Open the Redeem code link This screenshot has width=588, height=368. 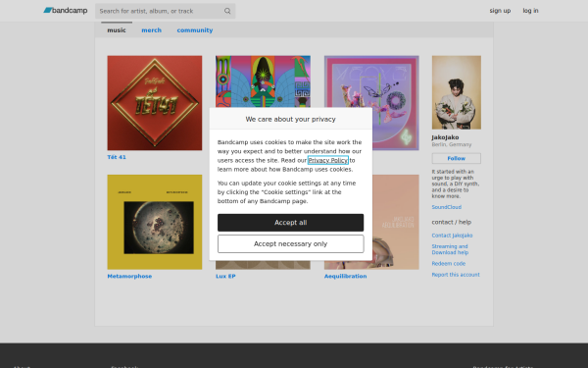coord(449,264)
